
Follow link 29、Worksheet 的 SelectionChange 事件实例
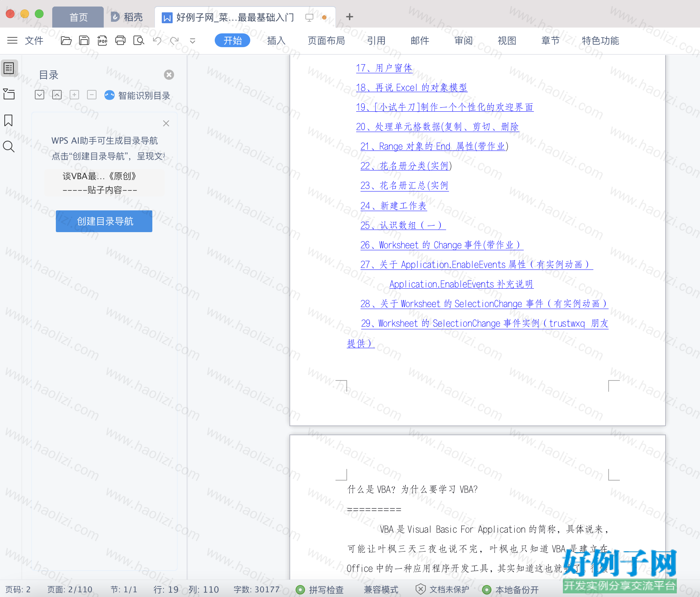(x=485, y=323)
